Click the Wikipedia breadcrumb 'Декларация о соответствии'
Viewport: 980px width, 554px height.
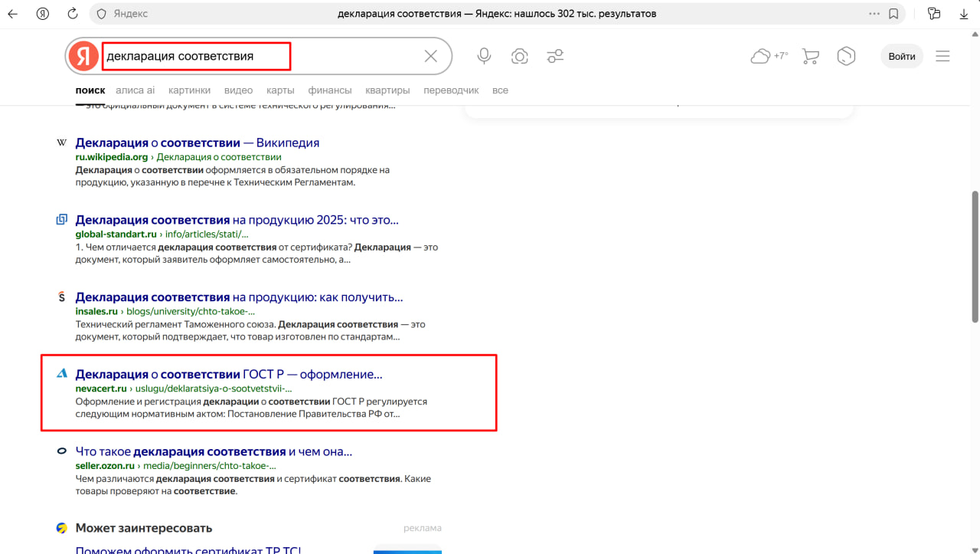point(219,157)
